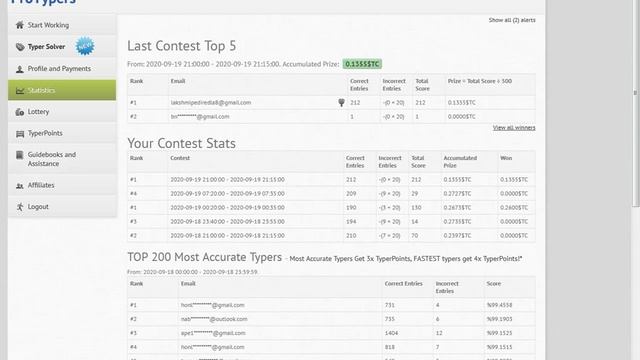The width and height of the screenshot is (640, 360).
Task: Click the Typer Solver tag icon
Action: [20, 47]
